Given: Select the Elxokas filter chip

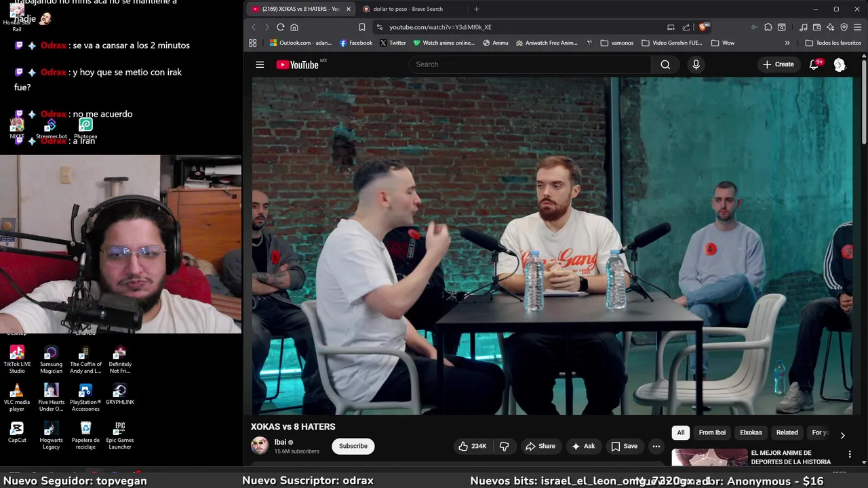Looking at the screenshot, I should [x=751, y=432].
